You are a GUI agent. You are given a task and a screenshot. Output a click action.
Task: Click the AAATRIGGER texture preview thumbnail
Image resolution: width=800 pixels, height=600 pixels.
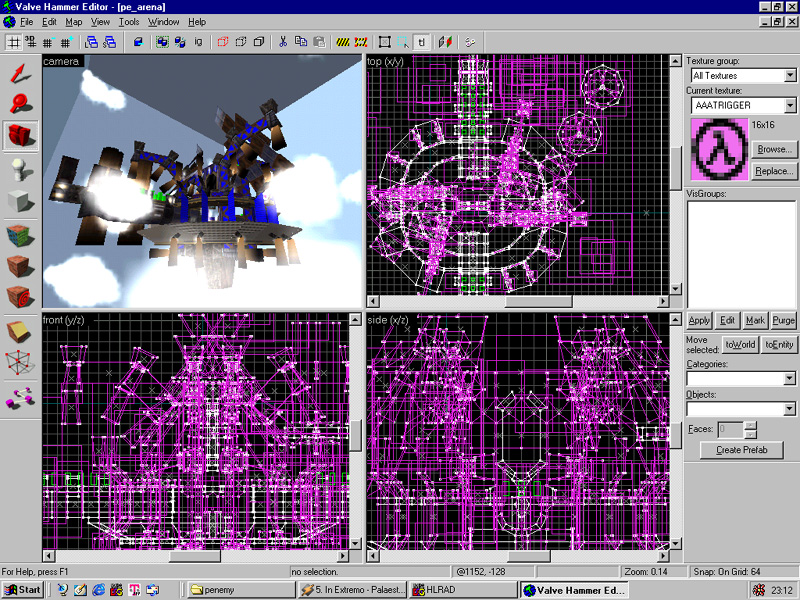719,149
